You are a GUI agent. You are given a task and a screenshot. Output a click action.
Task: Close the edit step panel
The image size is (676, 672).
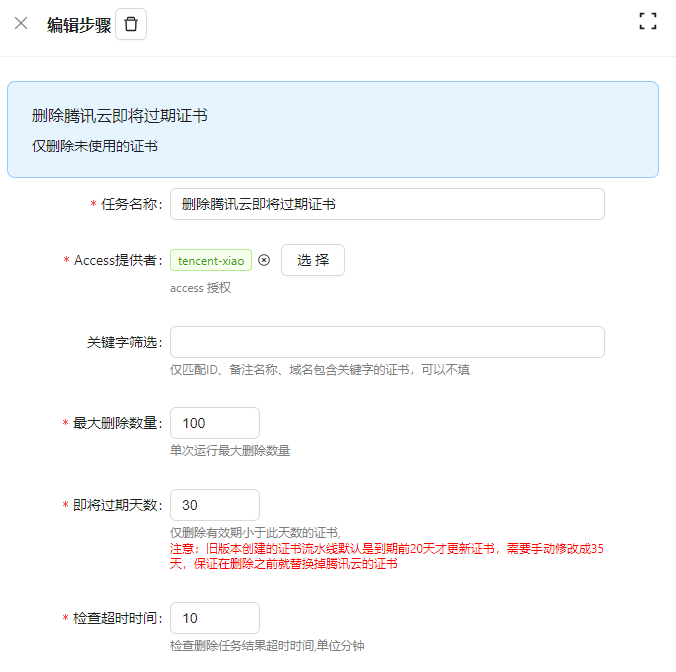coord(21,23)
